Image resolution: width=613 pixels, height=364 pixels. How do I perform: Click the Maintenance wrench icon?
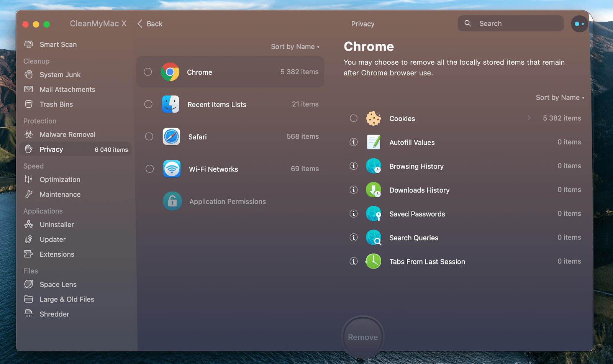(29, 194)
